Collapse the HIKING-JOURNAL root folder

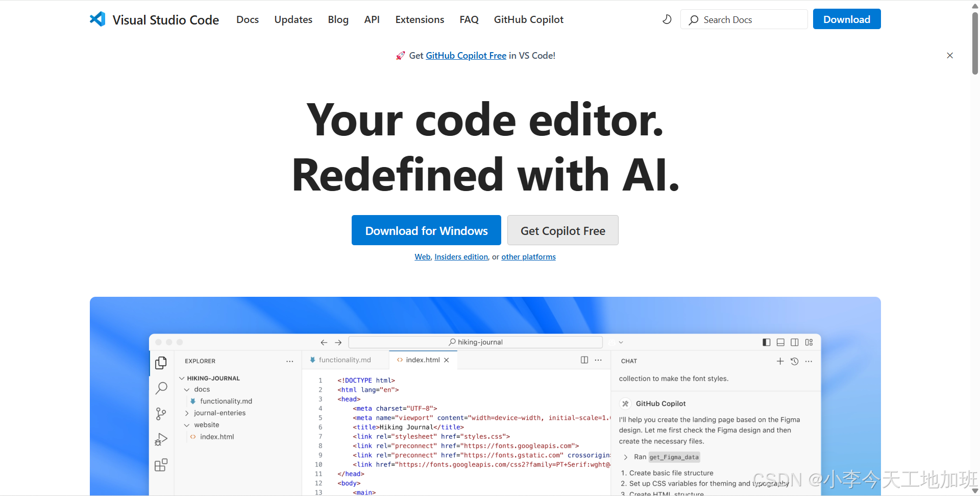pos(182,379)
